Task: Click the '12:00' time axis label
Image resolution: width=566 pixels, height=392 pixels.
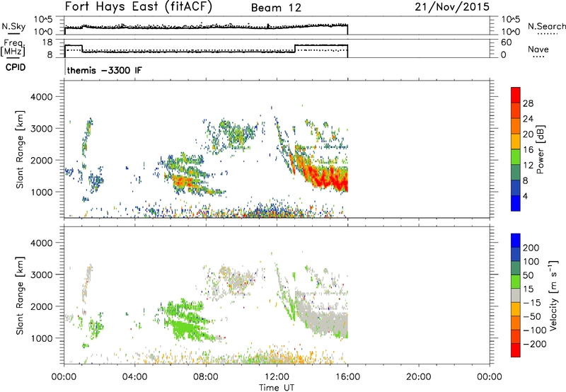Action: (x=277, y=377)
